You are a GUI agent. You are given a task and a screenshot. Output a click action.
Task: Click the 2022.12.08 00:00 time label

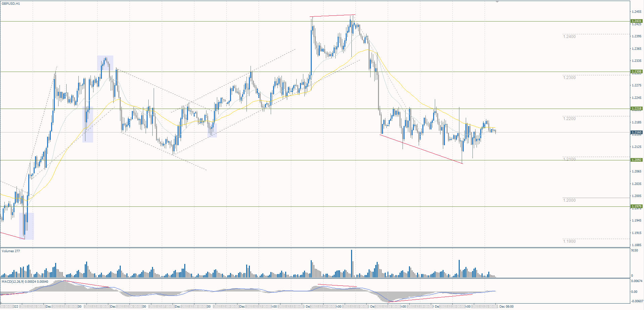[194, 307]
